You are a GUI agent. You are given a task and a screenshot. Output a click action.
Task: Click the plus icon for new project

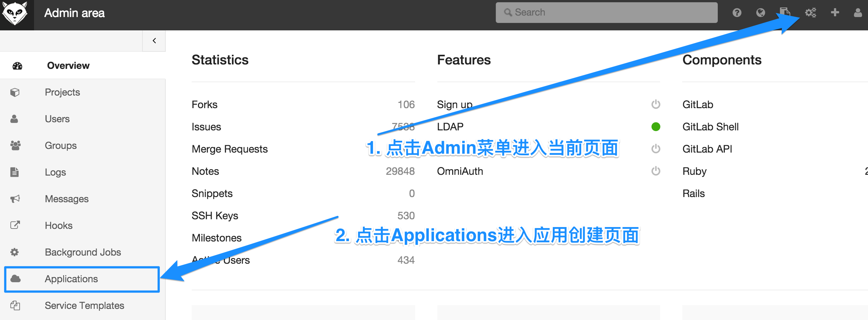(x=835, y=13)
